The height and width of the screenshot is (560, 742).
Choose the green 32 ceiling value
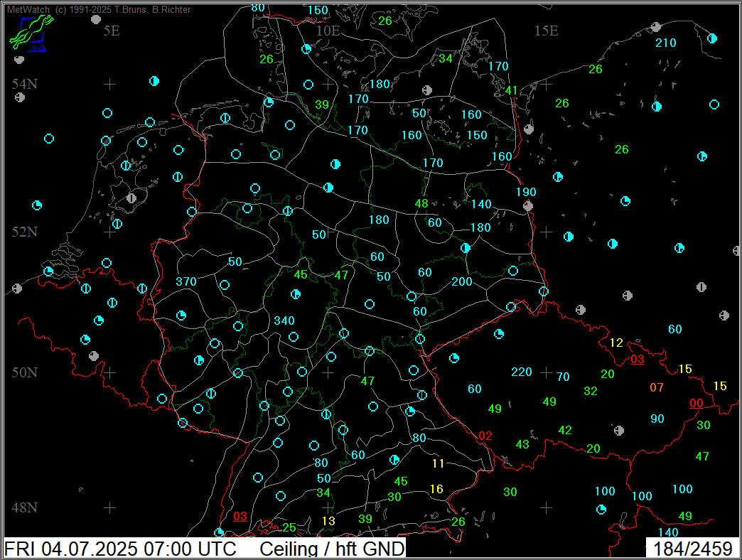point(591,391)
